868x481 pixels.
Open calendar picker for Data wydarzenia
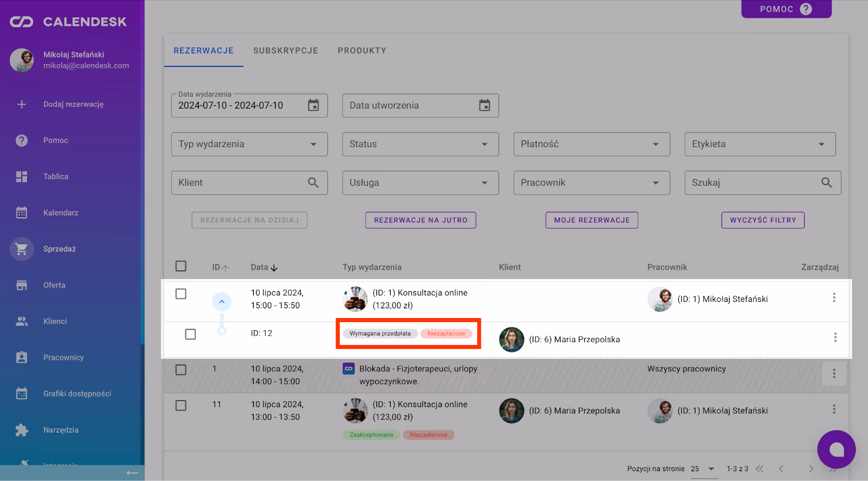pos(314,105)
